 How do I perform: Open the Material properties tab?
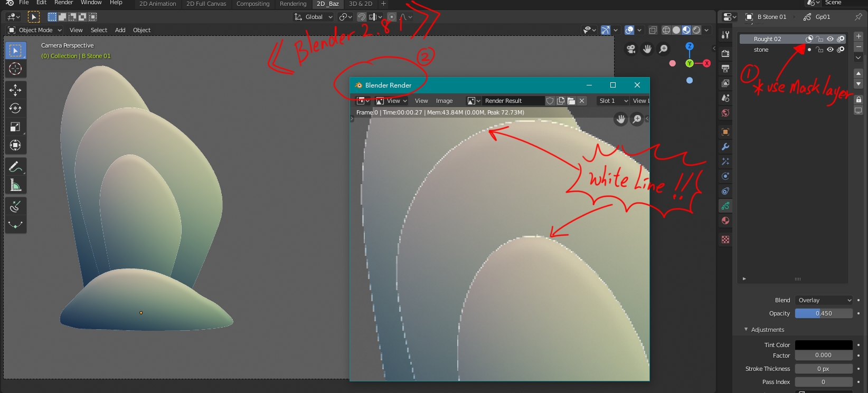(x=725, y=221)
